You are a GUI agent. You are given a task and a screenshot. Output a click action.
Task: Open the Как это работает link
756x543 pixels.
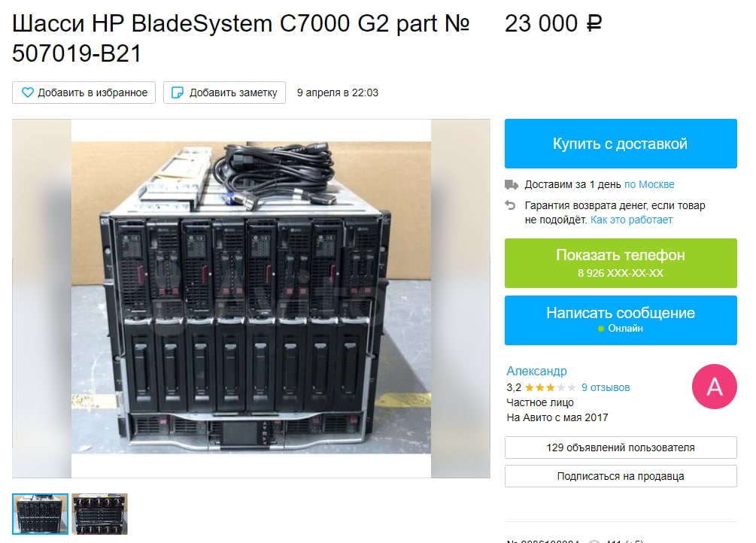pos(631,220)
